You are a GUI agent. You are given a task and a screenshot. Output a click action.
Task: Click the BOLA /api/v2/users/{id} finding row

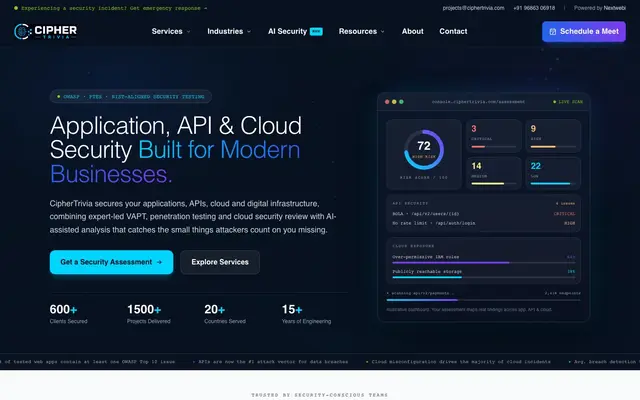pos(484,214)
